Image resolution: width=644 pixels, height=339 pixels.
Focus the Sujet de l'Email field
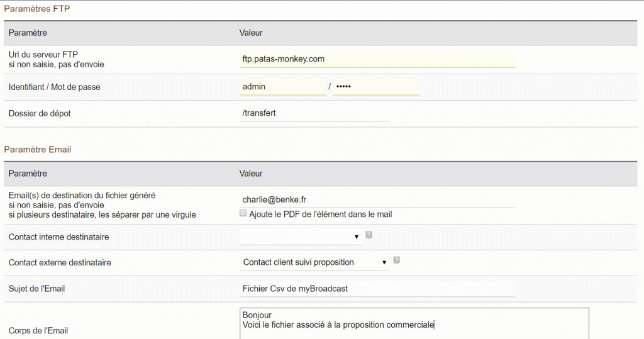[x=377, y=289]
